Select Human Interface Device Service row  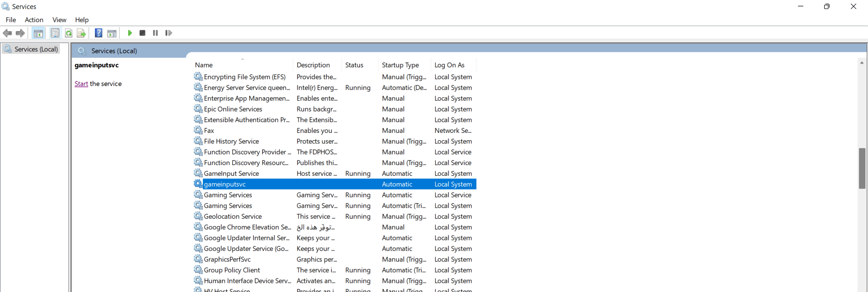[x=335, y=281]
